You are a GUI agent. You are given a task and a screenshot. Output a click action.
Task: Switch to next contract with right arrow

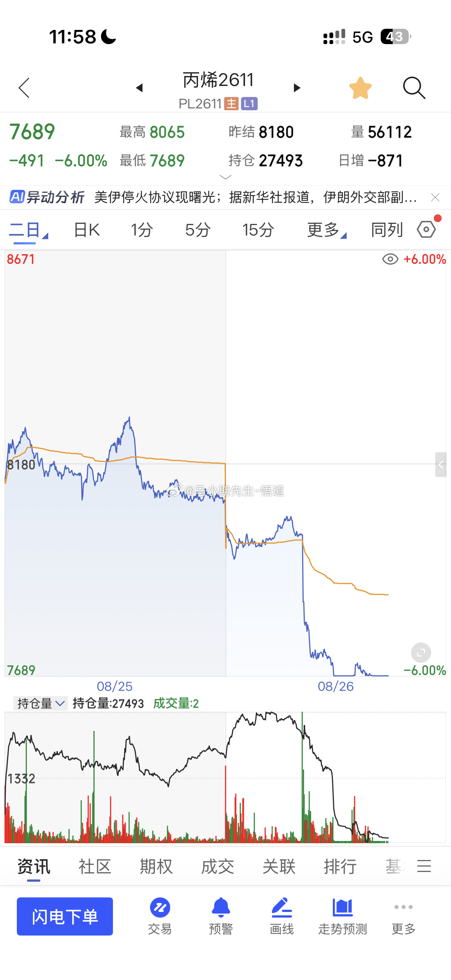click(x=297, y=88)
